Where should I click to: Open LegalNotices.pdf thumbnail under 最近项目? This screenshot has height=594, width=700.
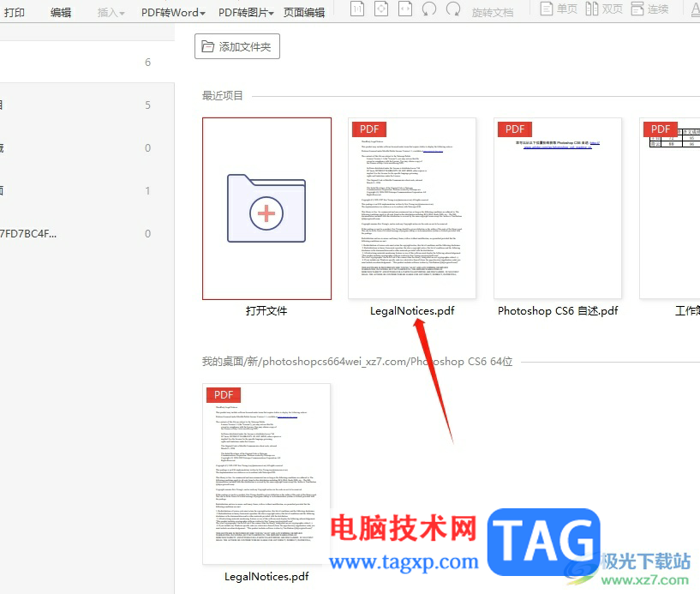[412, 208]
